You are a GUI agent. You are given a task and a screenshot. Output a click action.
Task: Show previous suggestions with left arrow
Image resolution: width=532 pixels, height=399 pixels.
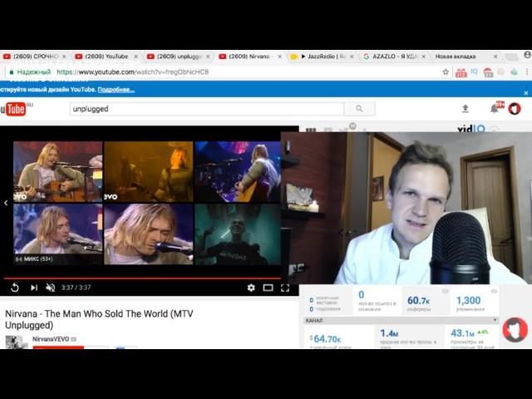tap(6, 203)
